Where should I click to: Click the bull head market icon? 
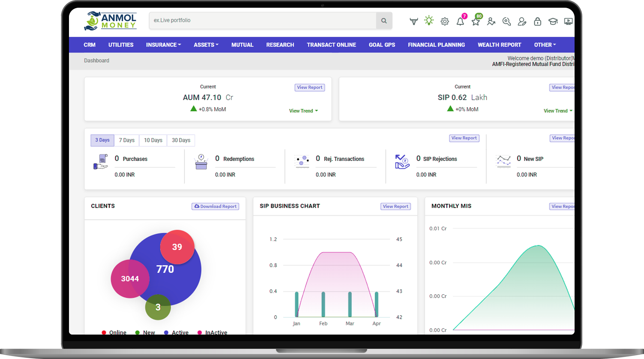tap(413, 21)
